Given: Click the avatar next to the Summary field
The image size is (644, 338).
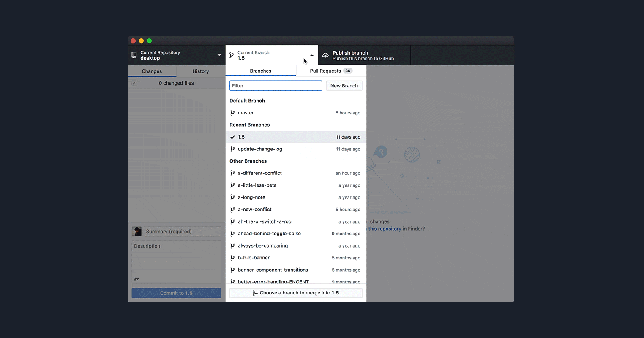Looking at the screenshot, I should [136, 231].
